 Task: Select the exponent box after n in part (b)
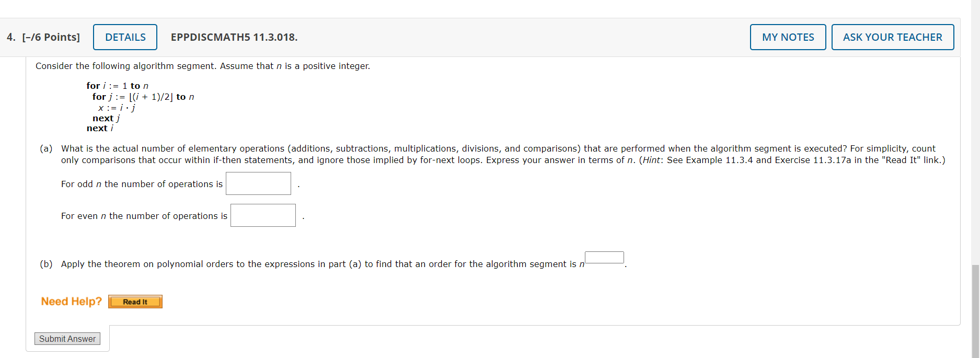tap(604, 257)
